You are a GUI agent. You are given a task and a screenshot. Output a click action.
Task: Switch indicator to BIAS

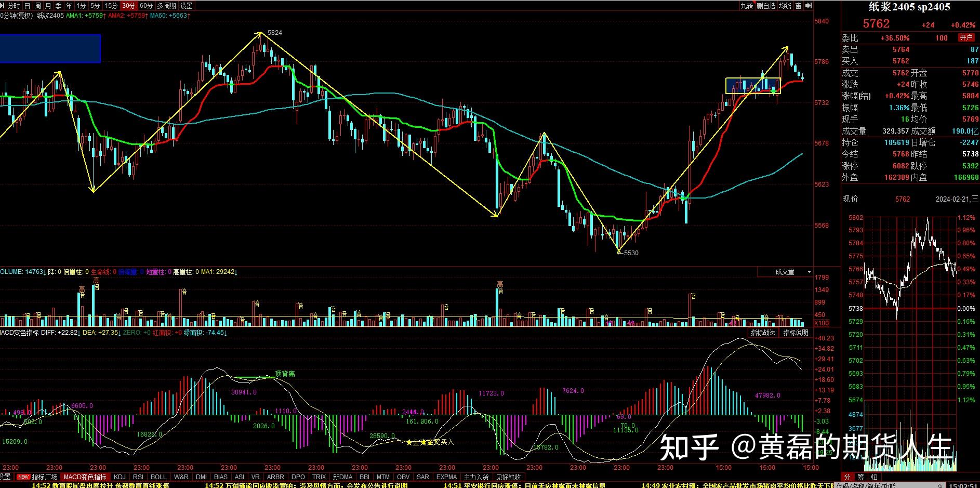click(x=221, y=477)
